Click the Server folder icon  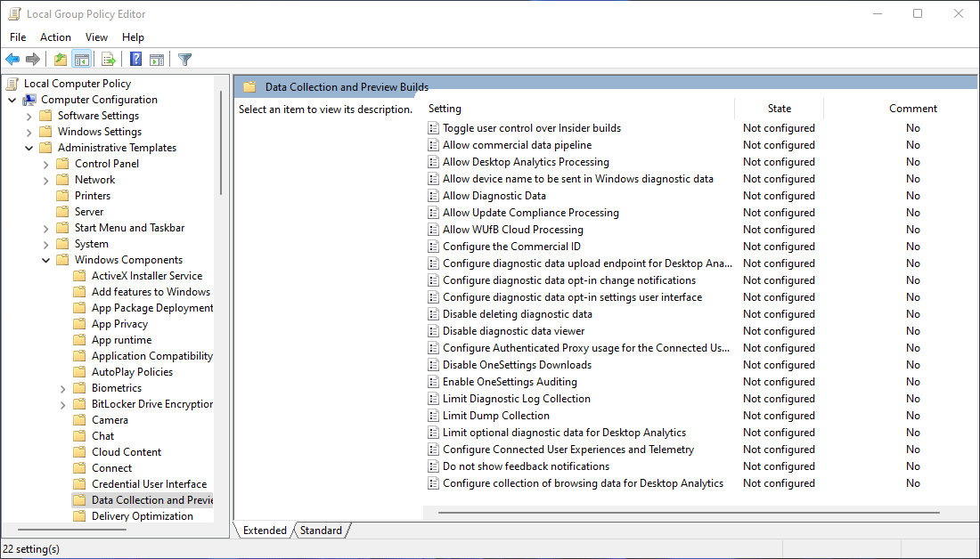pyautogui.click(x=62, y=212)
